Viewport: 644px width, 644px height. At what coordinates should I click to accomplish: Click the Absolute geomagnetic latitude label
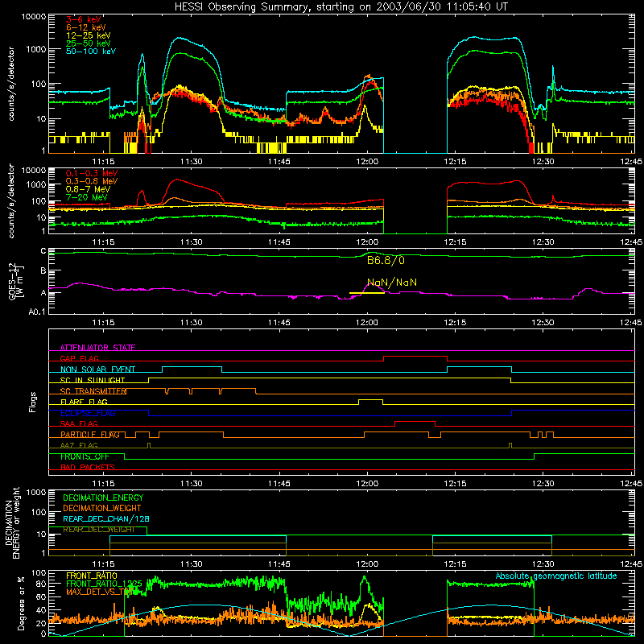click(x=556, y=576)
